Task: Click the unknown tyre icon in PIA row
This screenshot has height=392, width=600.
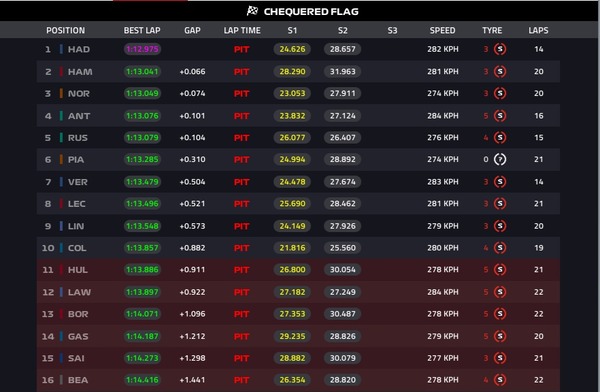Action: coord(500,159)
